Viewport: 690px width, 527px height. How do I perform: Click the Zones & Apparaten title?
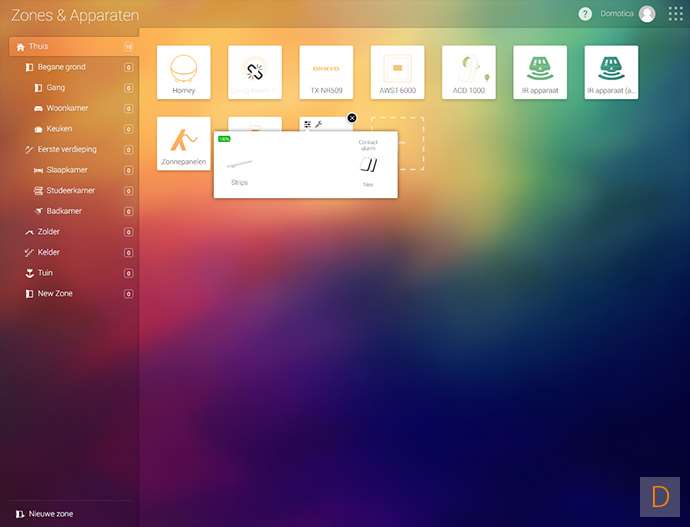pos(75,15)
